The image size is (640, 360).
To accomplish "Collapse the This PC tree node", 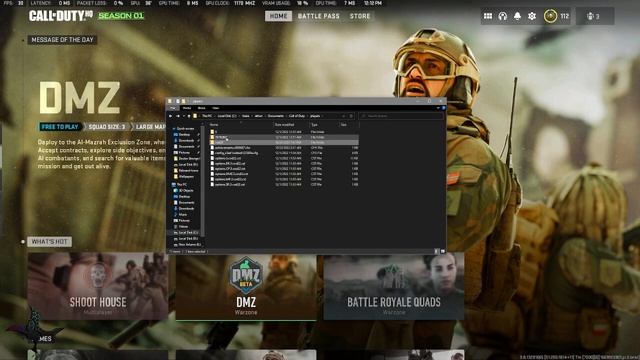I will click(174, 184).
